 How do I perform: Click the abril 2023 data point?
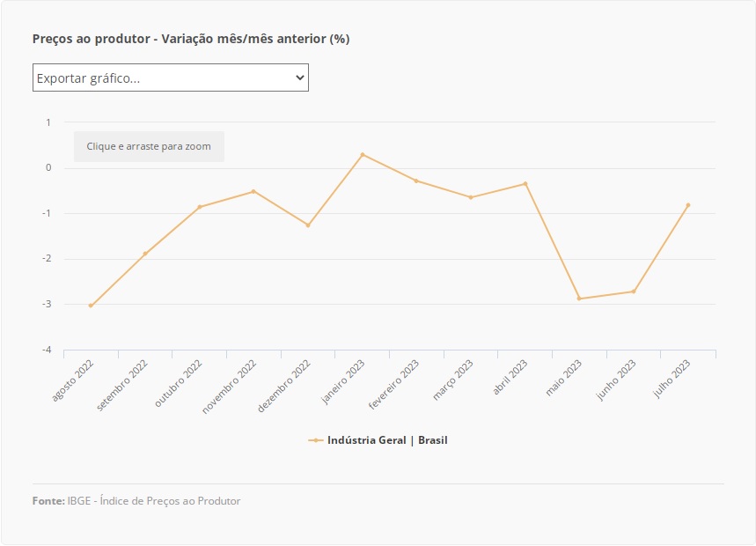pyautogui.click(x=525, y=183)
